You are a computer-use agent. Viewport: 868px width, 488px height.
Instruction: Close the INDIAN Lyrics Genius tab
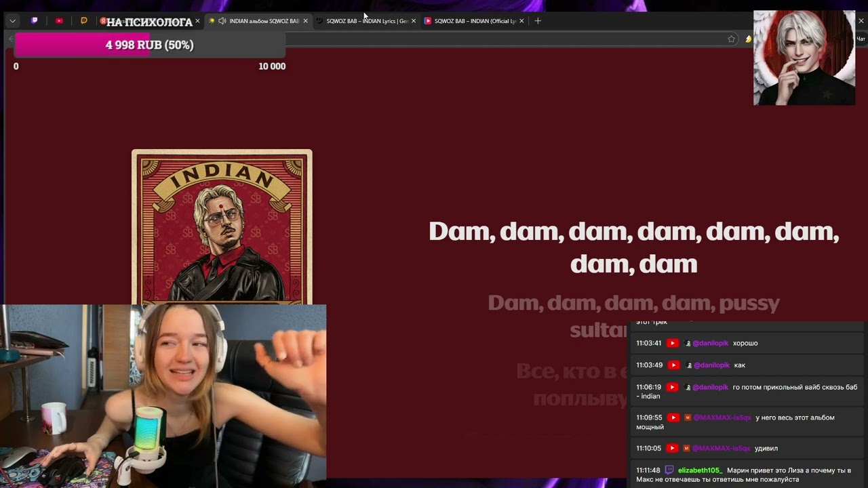(414, 21)
